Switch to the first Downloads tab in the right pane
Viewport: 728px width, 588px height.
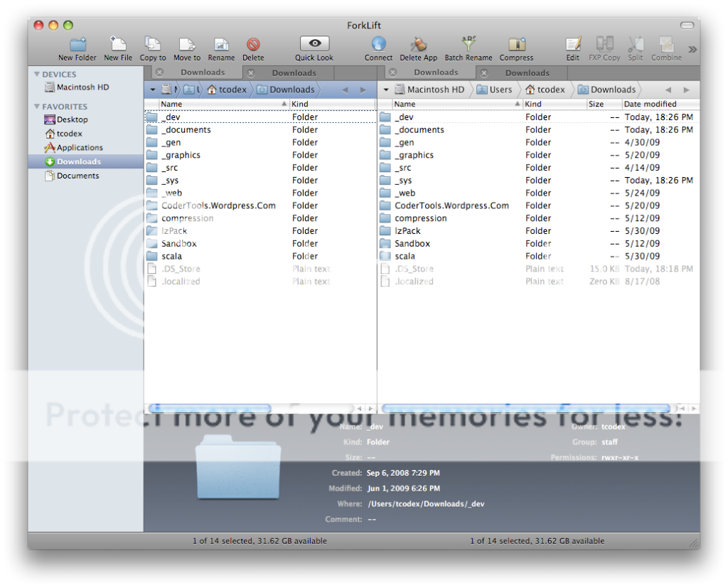(x=436, y=73)
